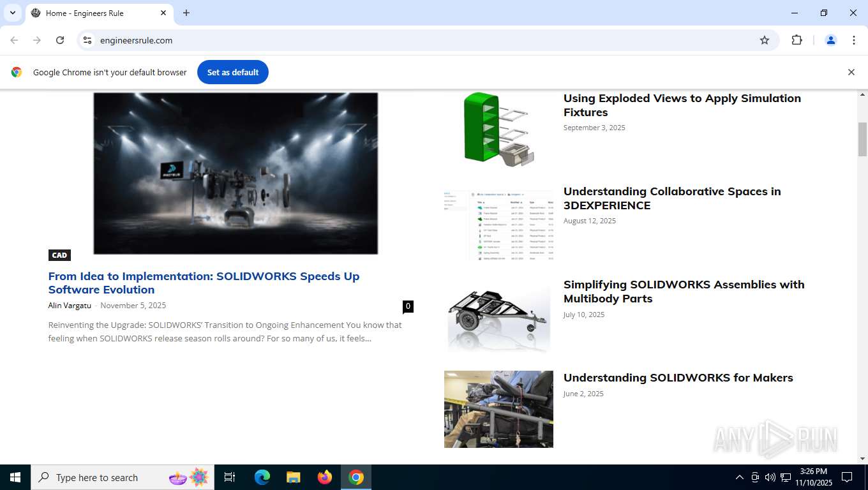The height and width of the screenshot is (490, 868).
Task: Open Understanding SOLIDWORKS for Makers article
Action: 678,378
